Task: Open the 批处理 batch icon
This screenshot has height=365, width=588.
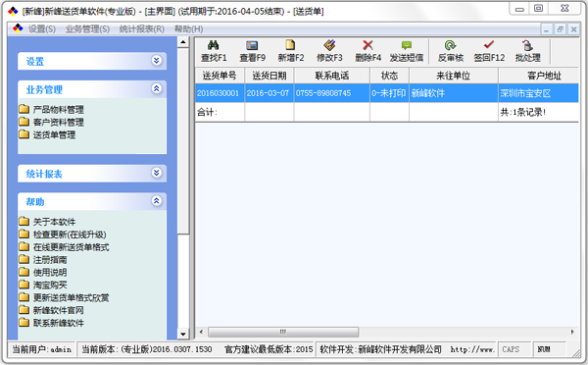Action: (527, 45)
